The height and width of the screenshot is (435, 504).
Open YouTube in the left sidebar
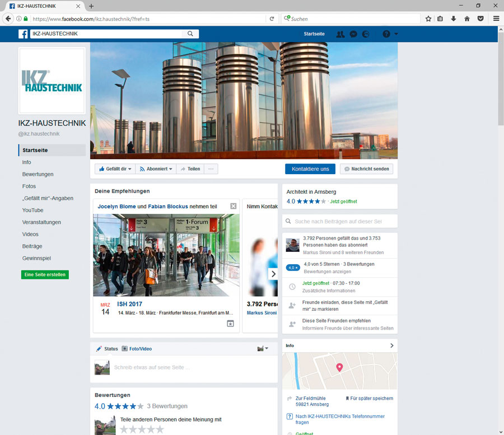33,210
